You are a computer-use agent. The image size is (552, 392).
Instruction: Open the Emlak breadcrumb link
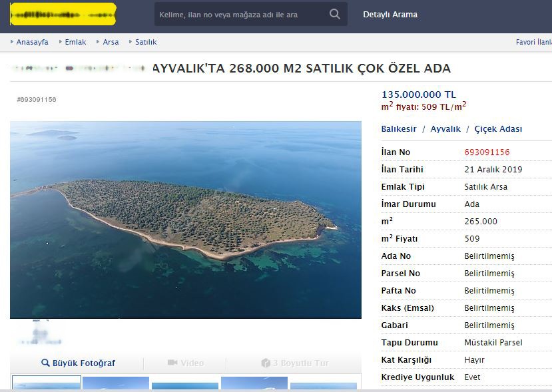(x=75, y=41)
